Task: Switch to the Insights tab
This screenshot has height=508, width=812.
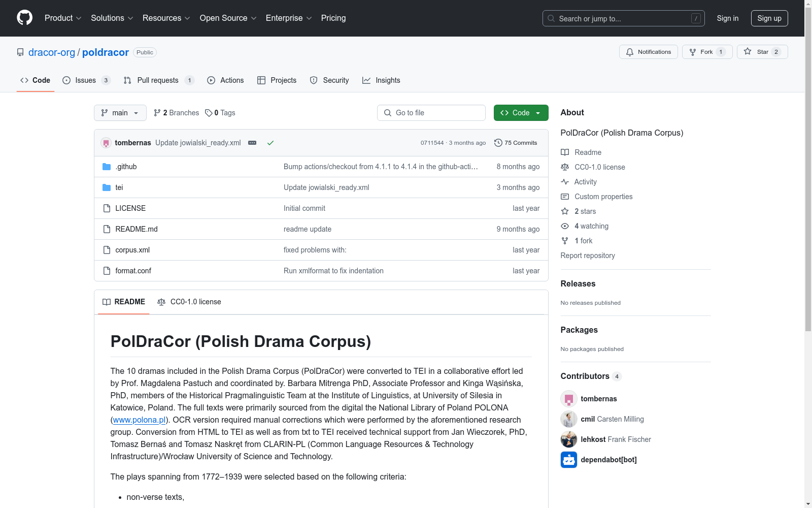Action: pyautogui.click(x=381, y=80)
